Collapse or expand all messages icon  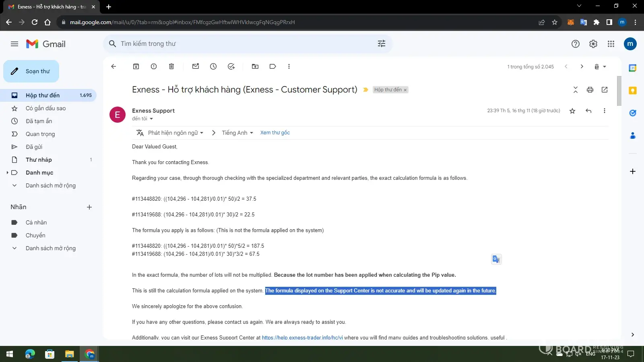[576, 90]
